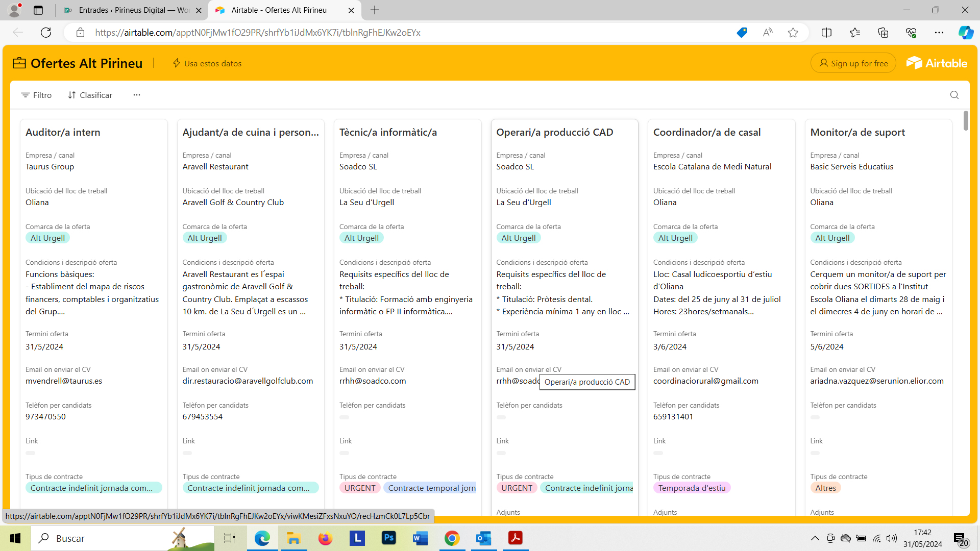Switch to Entrades Pirineus Digital tab
Viewport: 980px width, 551px height.
pyautogui.click(x=133, y=10)
